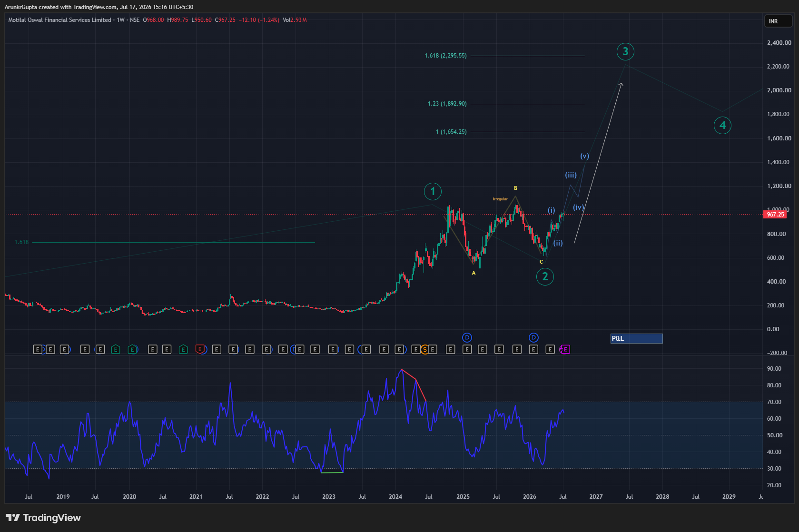Click the faded 1.618 label at left
Screen dimensions: 799x532
point(21,242)
